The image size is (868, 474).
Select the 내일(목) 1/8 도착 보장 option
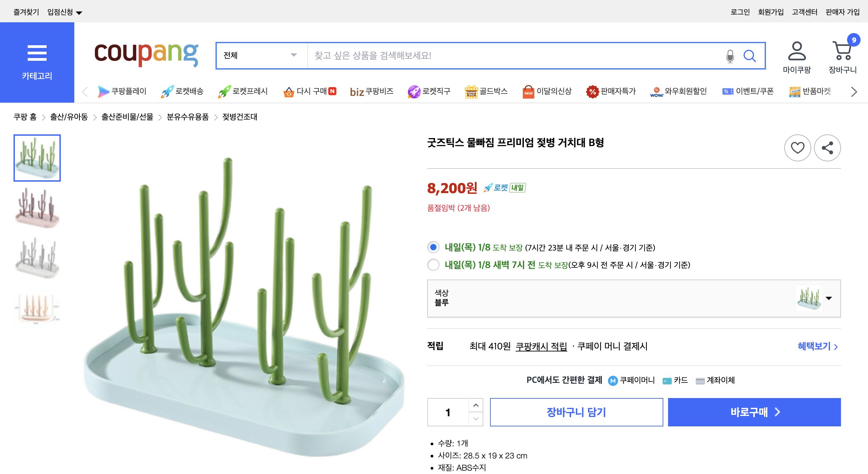[x=433, y=248]
